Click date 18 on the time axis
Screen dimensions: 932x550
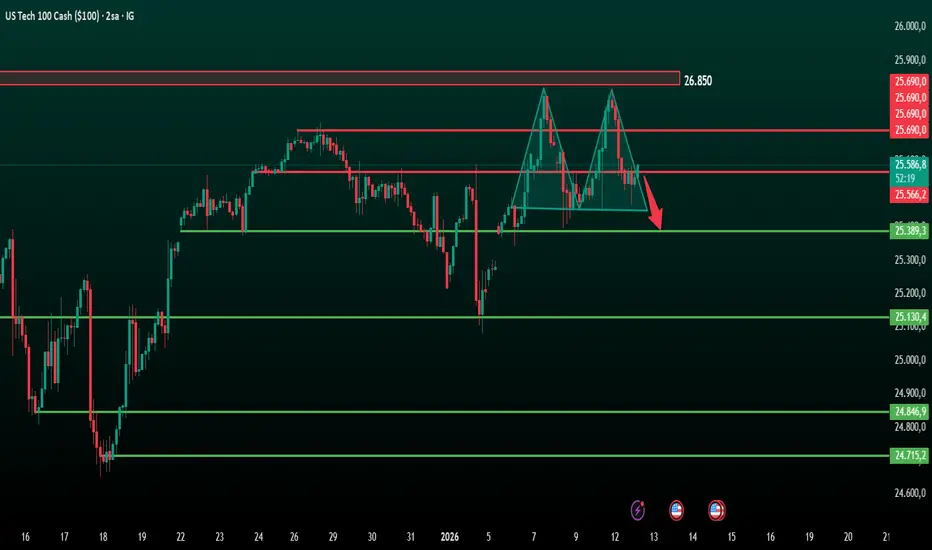click(x=103, y=537)
